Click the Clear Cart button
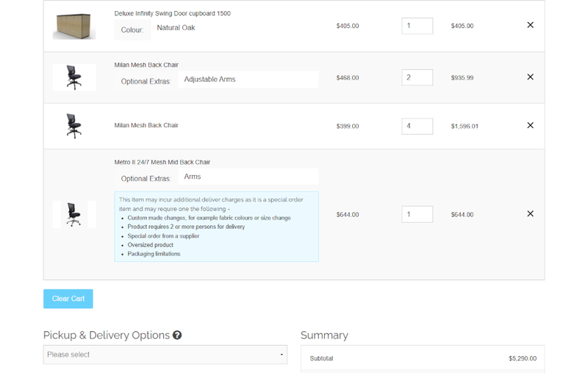This screenshot has height=373, width=588. [x=68, y=299]
